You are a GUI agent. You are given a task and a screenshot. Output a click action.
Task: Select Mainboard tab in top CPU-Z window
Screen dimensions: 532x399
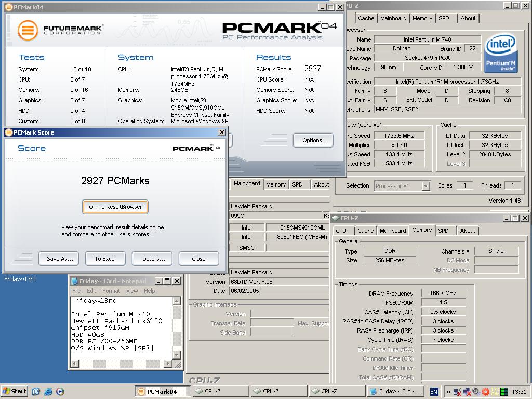click(x=393, y=18)
